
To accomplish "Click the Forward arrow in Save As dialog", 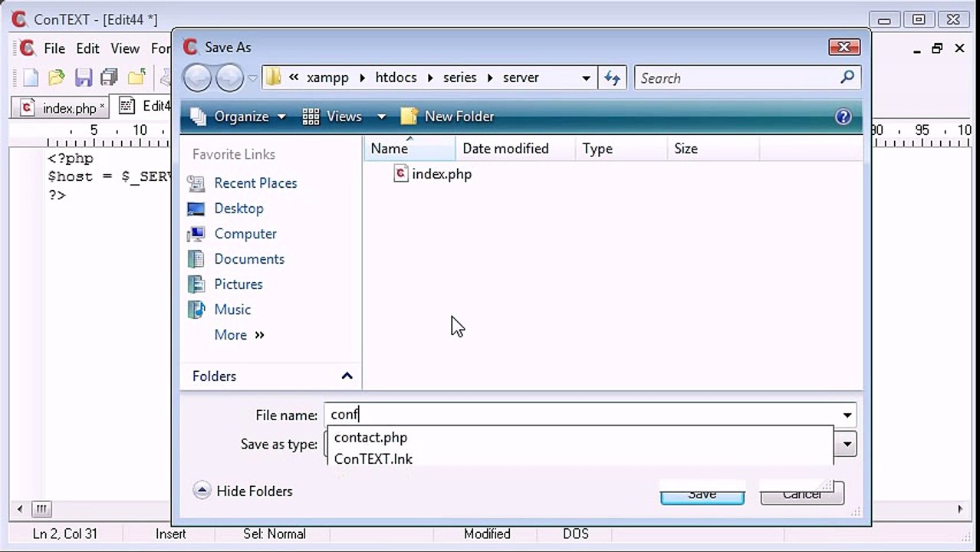I will click(229, 77).
